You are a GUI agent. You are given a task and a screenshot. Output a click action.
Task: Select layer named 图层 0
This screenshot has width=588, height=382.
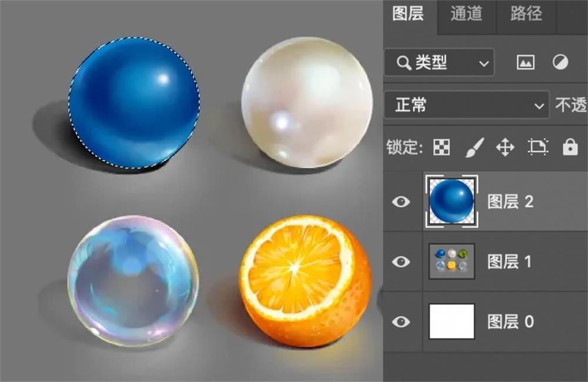click(510, 321)
